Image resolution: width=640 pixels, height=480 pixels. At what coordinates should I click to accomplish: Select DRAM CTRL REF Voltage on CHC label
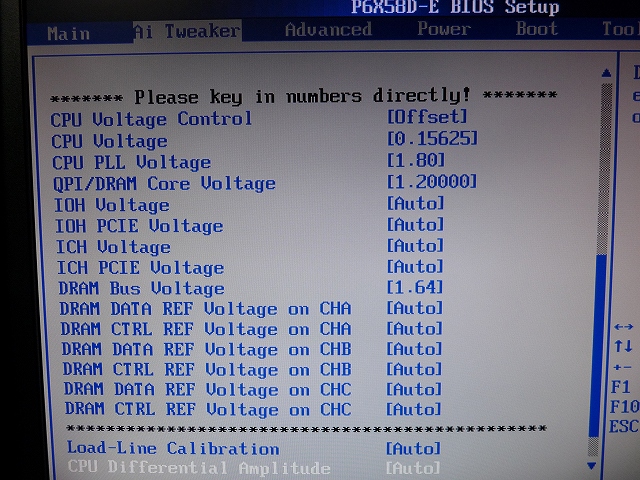pos(208,409)
